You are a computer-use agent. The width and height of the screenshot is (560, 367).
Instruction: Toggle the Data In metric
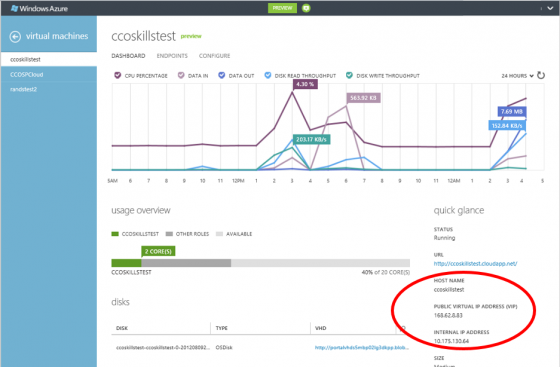[181, 75]
